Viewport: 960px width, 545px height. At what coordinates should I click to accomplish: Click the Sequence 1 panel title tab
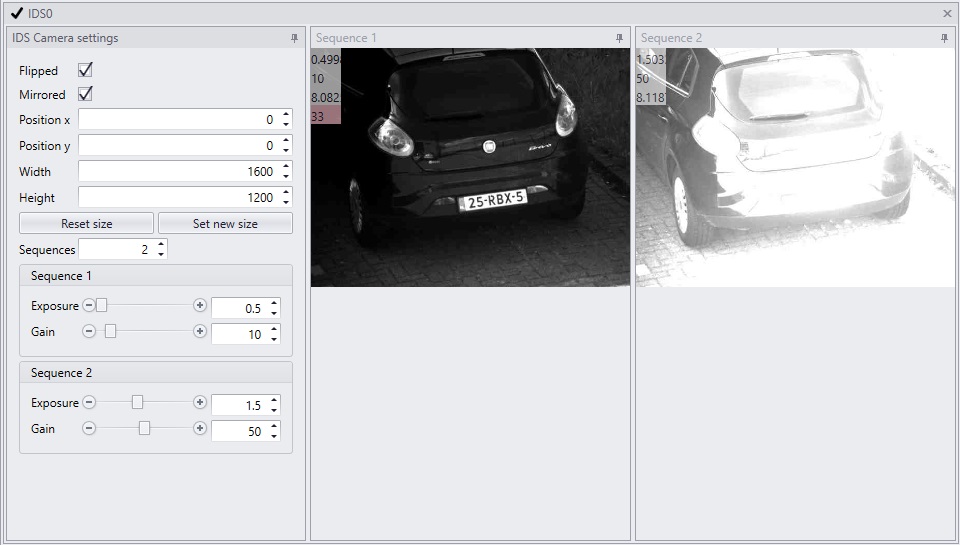click(346, 38)
